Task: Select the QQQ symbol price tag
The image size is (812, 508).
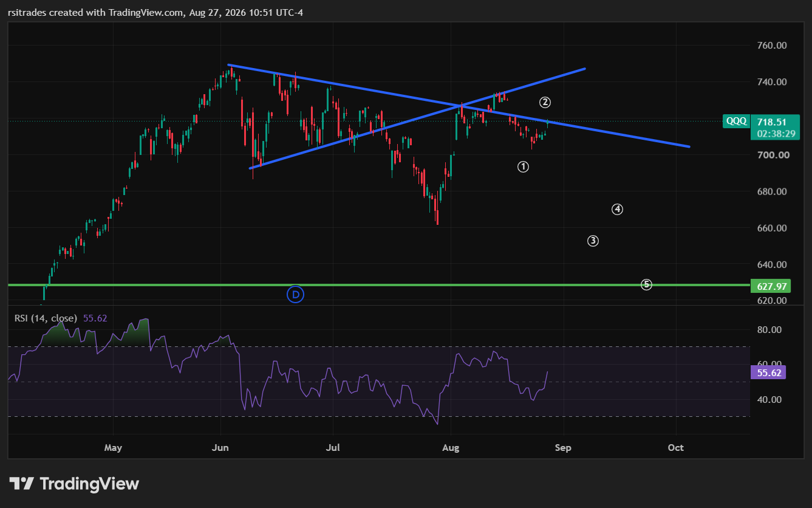Action: coord(736,121)
